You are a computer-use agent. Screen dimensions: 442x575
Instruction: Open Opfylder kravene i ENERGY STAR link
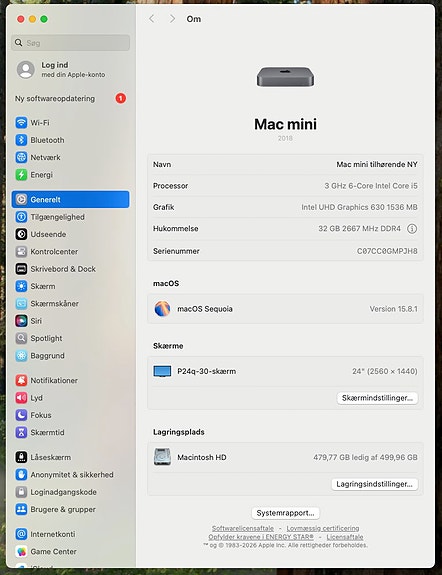click(x=261, y=537)
